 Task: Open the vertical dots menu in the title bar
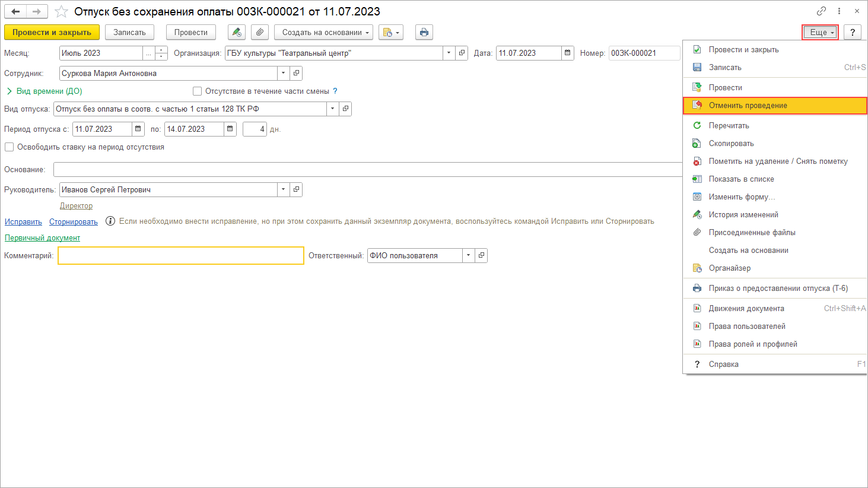click(839, 11)
